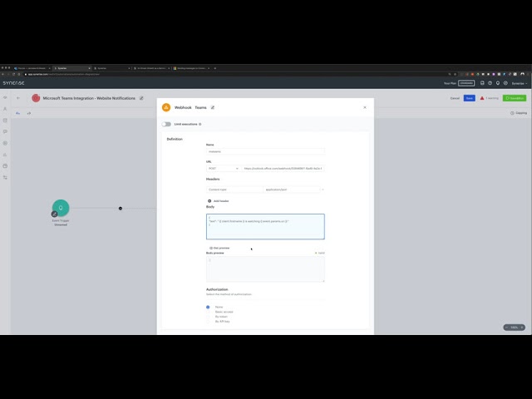Go back using arrow beside workflow title
This screenshot has height=399, width=532.
[x=18, y=98]
